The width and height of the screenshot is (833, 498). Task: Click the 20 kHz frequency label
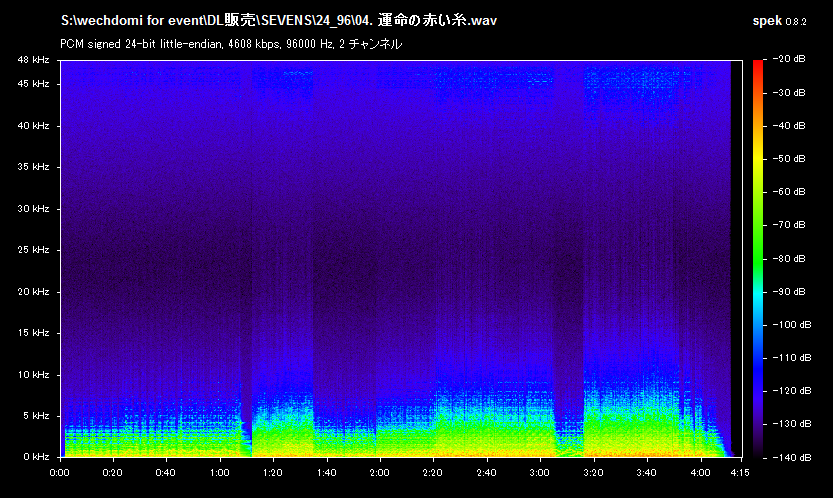coord(33,292)
